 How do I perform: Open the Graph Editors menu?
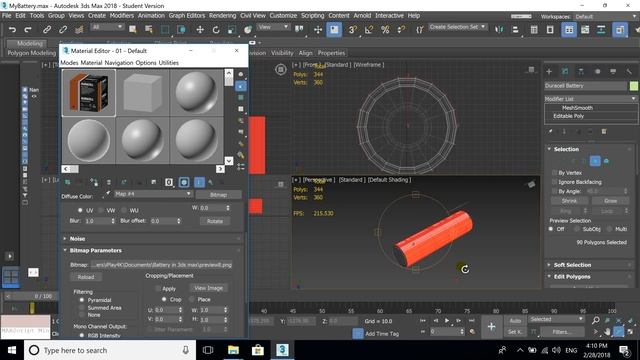[x=187, y=16]
